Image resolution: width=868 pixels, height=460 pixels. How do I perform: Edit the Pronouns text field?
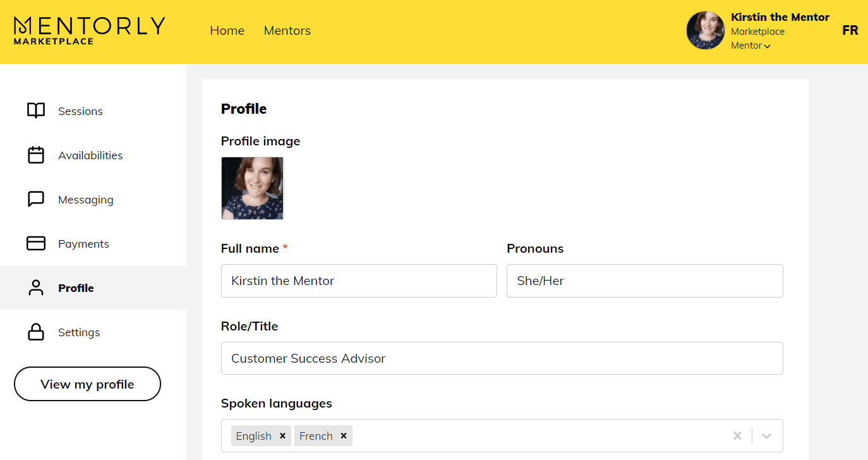pyautogui.click(x=644, y=281)
